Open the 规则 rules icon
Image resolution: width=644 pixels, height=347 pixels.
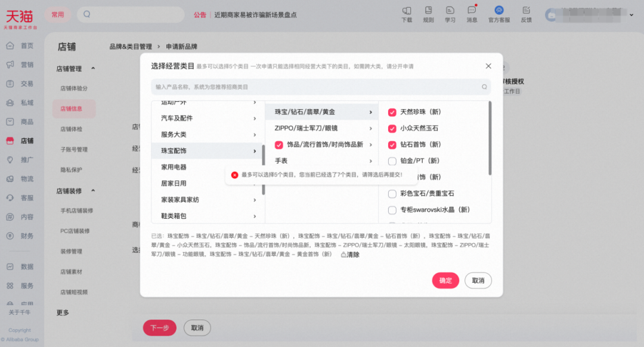(428, 13)
